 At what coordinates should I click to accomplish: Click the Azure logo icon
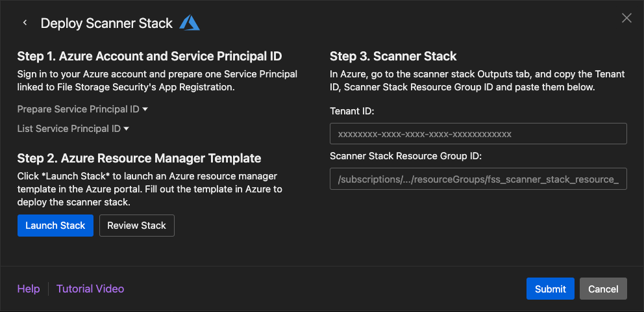tap(190, 23)
